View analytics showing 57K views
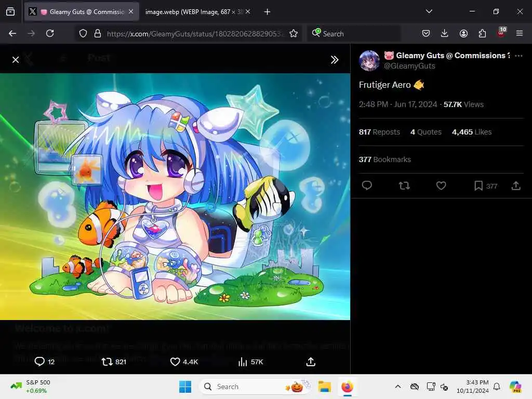The image size is (532, 399). [251, 362]
